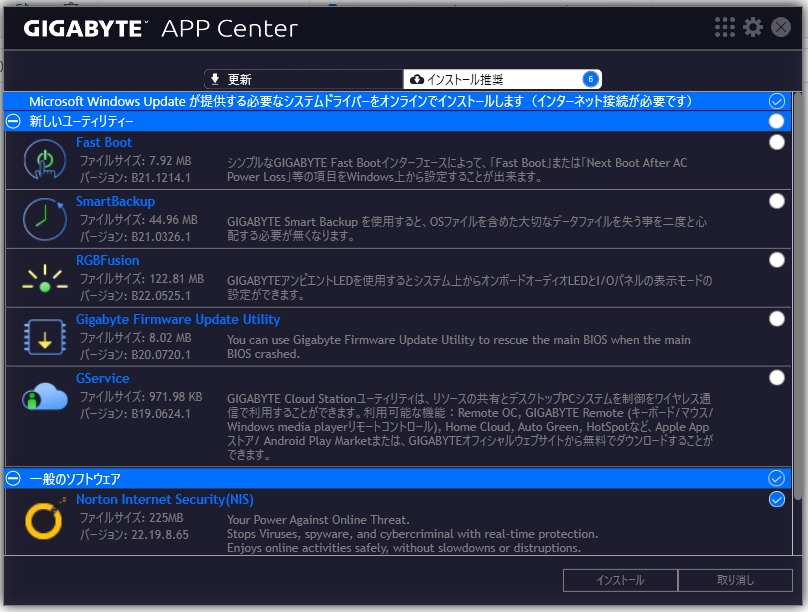Select all items in 新しいユーティリティー section

click(777, 121)
